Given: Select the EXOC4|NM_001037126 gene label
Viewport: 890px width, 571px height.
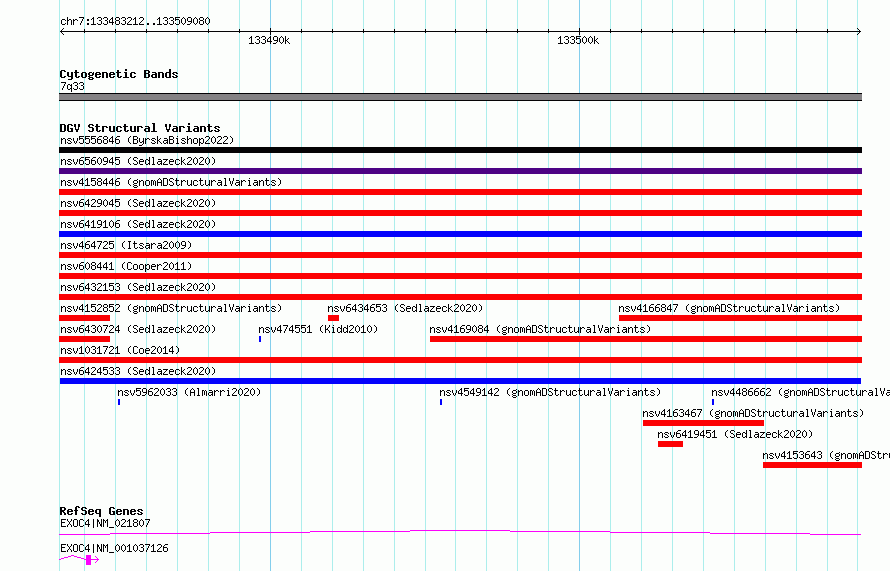Looking at the screenshot, I should [114, 548].
